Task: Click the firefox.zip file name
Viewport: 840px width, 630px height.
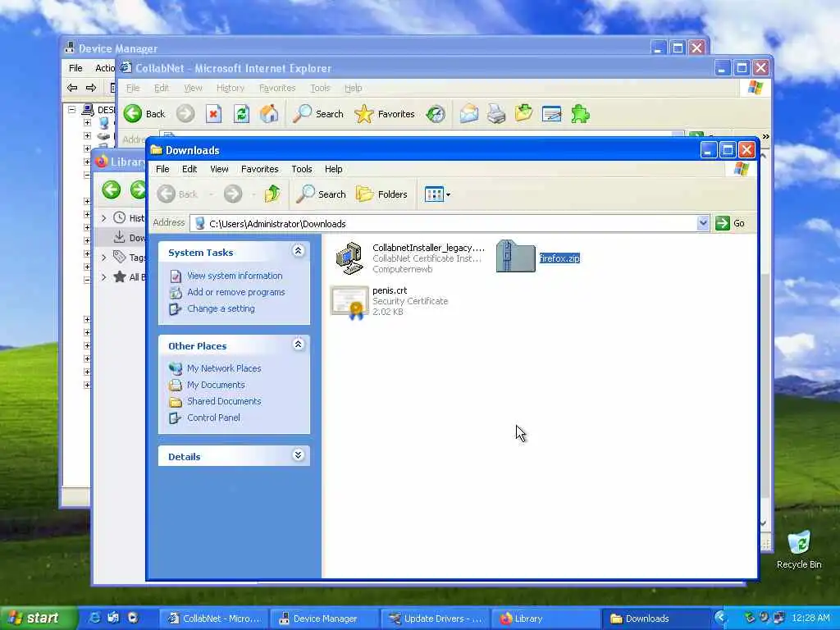Action: (x=559, y=258)
